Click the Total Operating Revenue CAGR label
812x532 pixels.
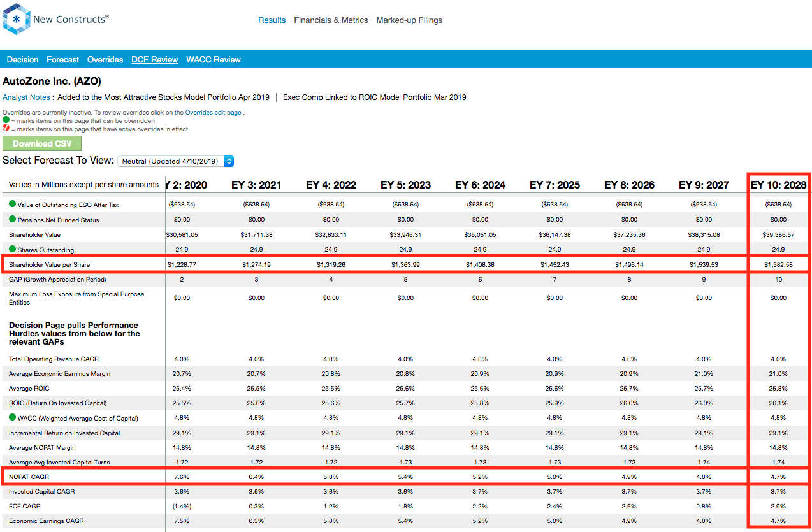click(54, 359)
